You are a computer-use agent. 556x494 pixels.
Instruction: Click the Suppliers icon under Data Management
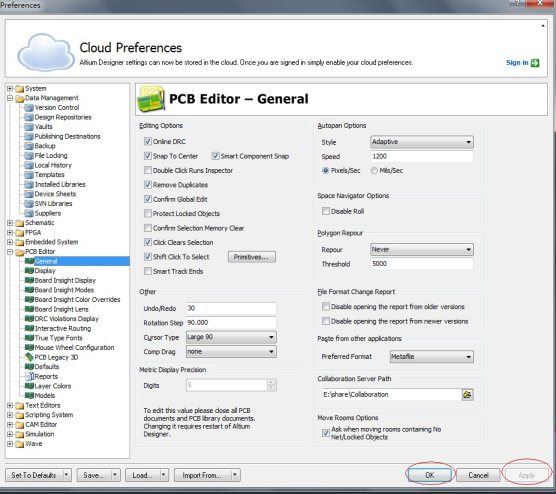point(29,213)
